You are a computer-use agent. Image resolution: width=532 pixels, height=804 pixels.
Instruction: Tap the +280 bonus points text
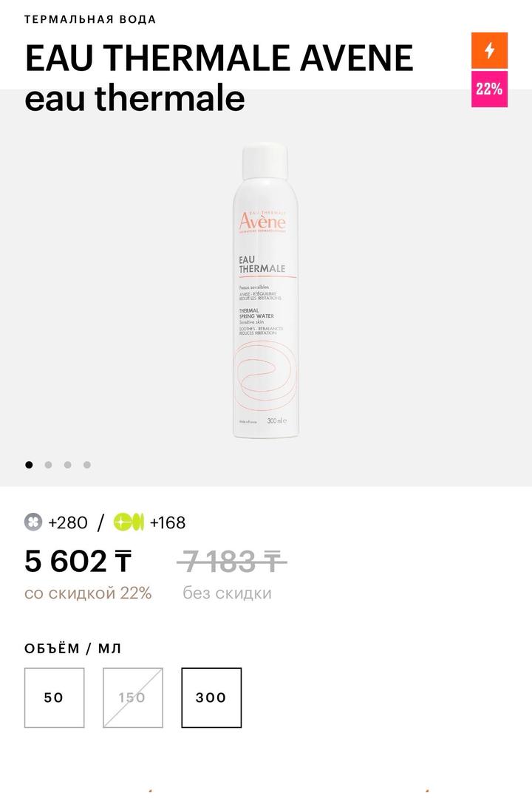point(68,522)
